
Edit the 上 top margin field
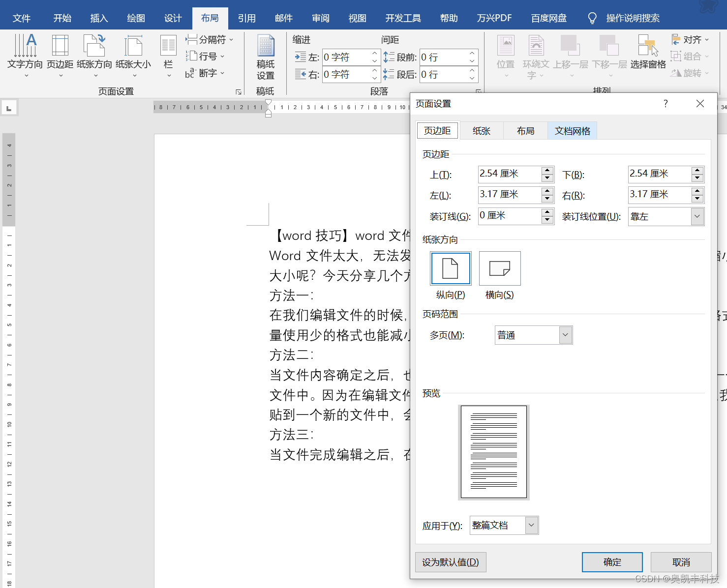click(x=510, y=174)
